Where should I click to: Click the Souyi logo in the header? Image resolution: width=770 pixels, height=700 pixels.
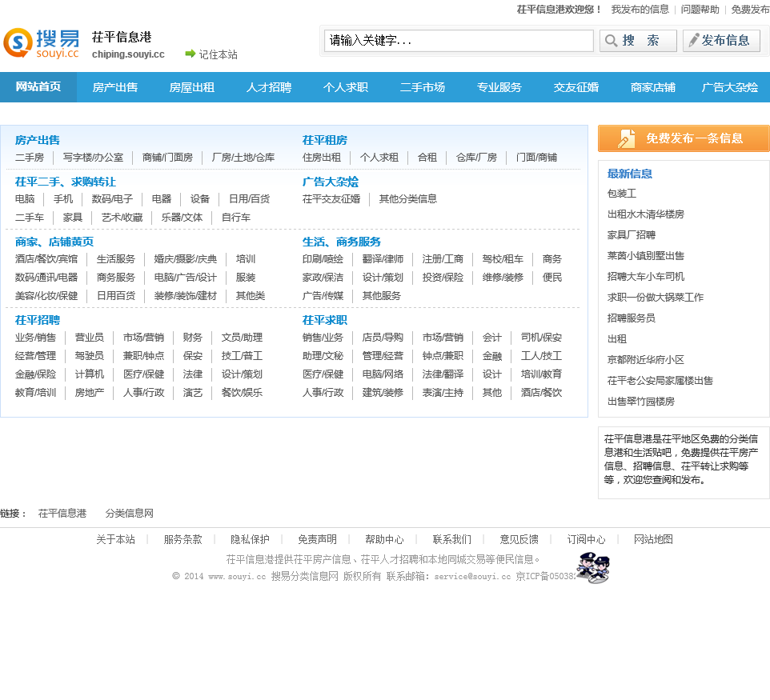(42, 43)
